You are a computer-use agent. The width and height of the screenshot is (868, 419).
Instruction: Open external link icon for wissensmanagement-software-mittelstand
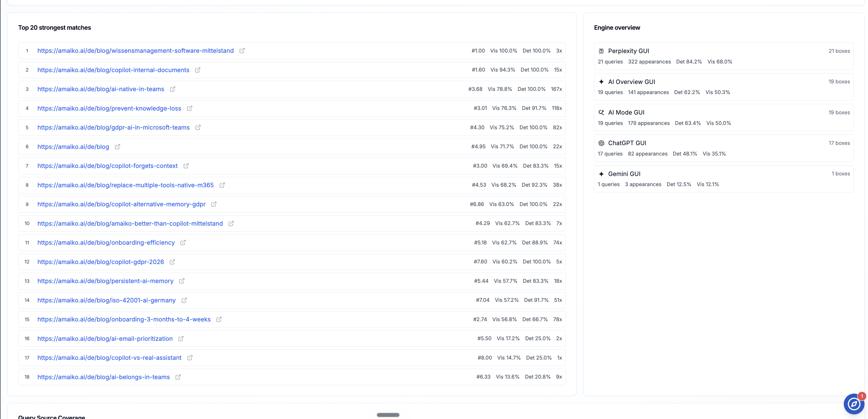[x=242, y=51]
